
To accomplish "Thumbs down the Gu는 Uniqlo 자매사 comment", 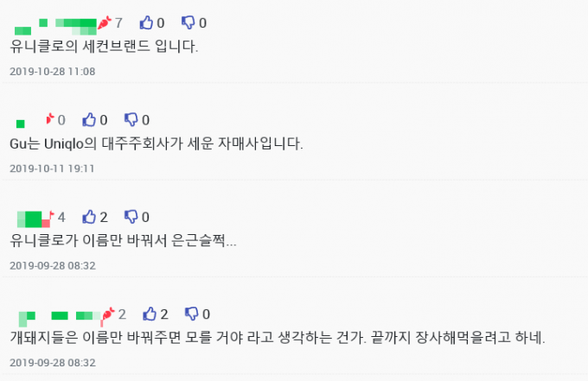I will [131, 120].
